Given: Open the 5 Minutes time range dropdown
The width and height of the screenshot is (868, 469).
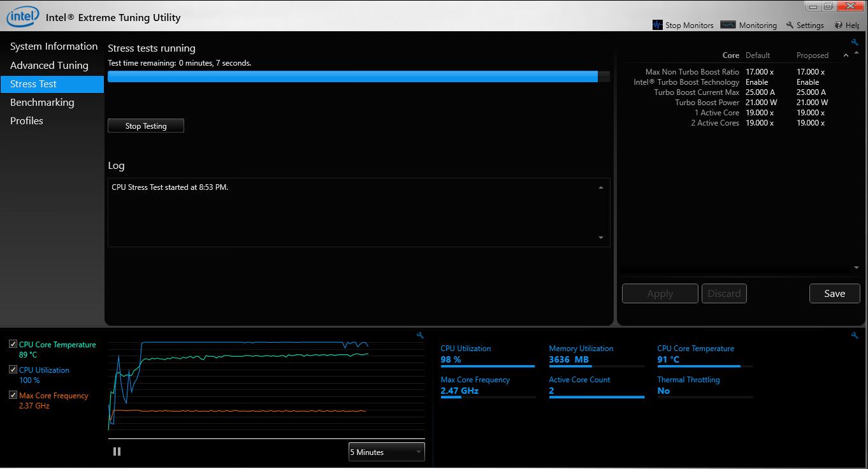Looking at the screenshot, I should 386,452.
